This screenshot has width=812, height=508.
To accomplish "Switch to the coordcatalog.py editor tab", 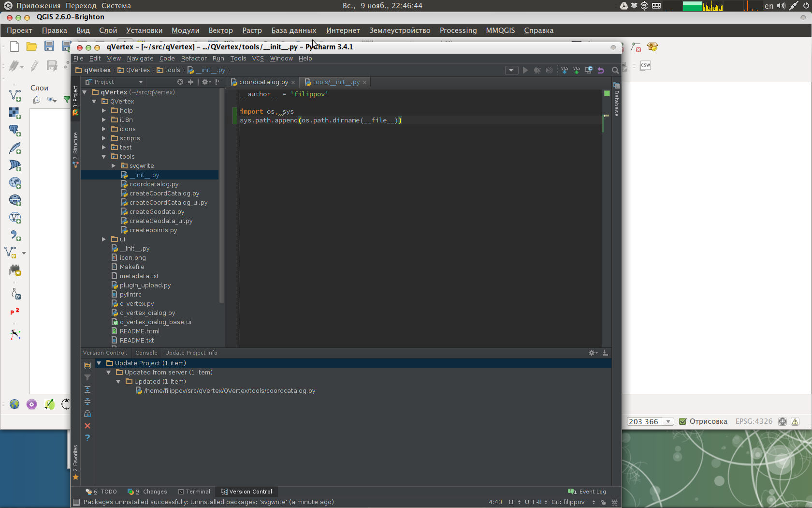I will coord(263,82).
